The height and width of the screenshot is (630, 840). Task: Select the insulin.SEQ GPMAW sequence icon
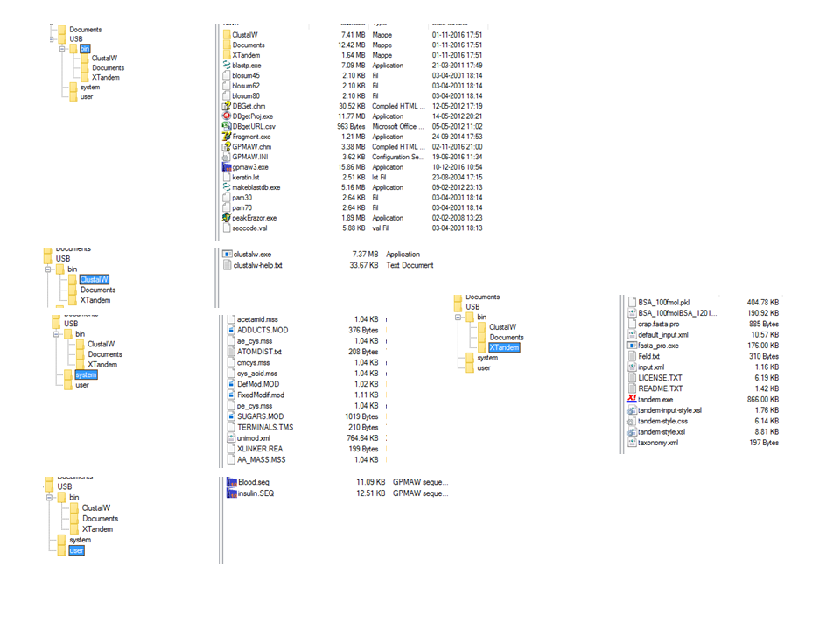232,493
